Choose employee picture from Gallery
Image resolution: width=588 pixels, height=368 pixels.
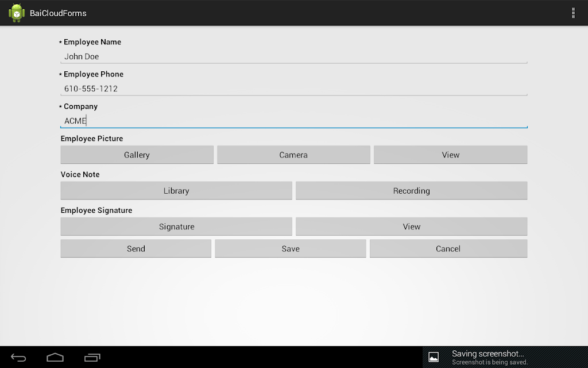click(x=137, y=155)
